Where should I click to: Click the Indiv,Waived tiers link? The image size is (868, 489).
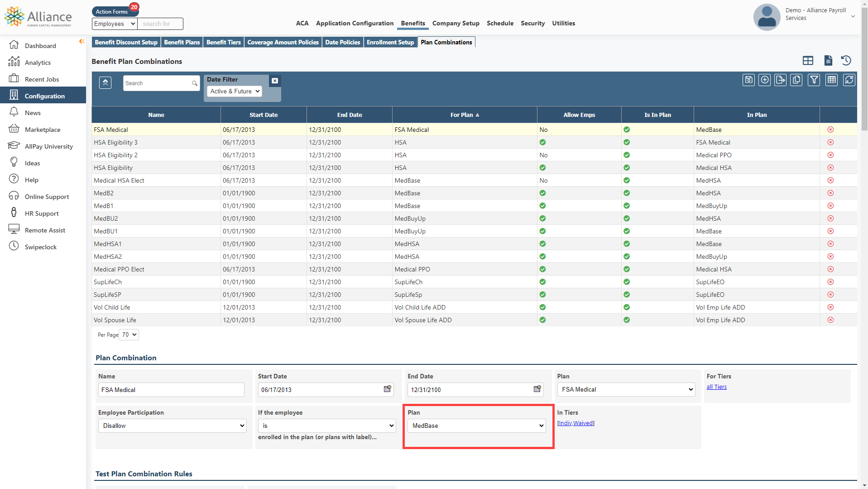(576, 423)
